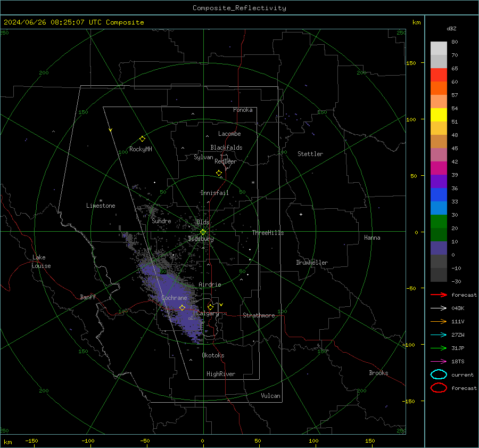Click the magenta 42 dBZ color swatch
The image size is (479, 448).
coord(439,168)
